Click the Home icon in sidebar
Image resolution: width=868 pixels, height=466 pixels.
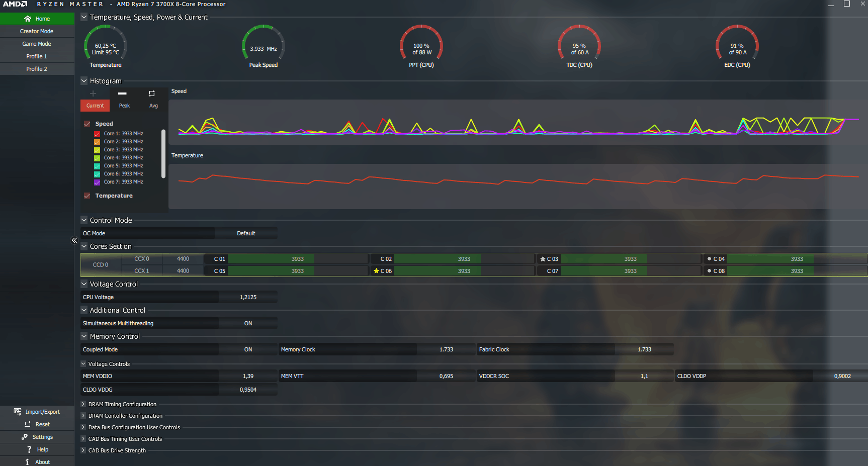(x=28, y=19)
